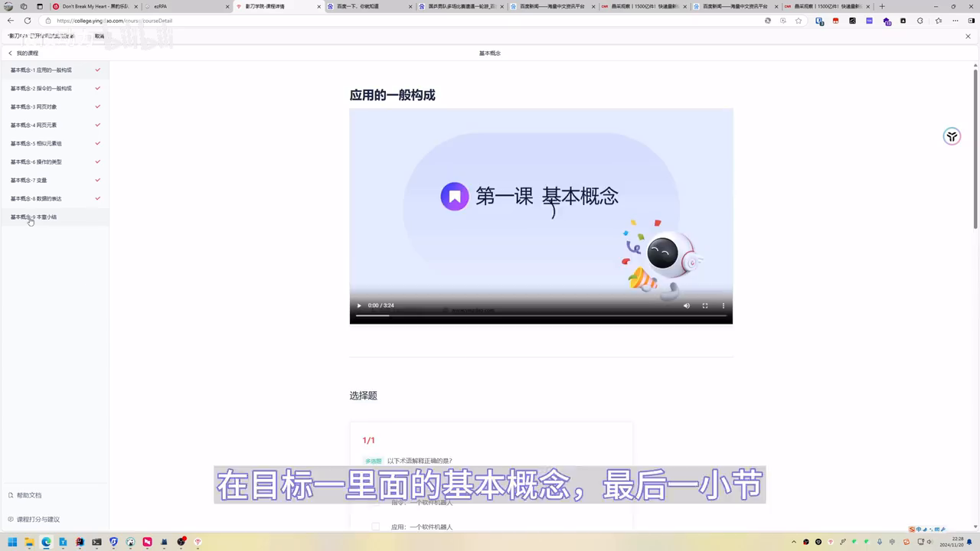
Task: Select lesson 基本概念-3 网页对象 in sidebar
Action: click(34, 107)
